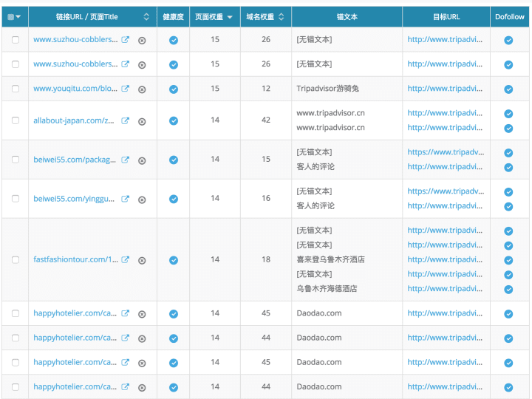
Task: Click the 目标URL column header
Action: 446,16
